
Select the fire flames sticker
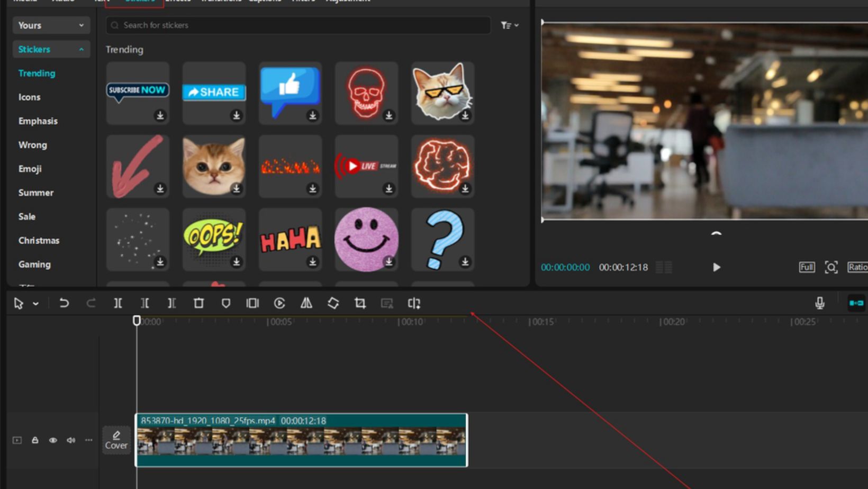tap(290, 166)
